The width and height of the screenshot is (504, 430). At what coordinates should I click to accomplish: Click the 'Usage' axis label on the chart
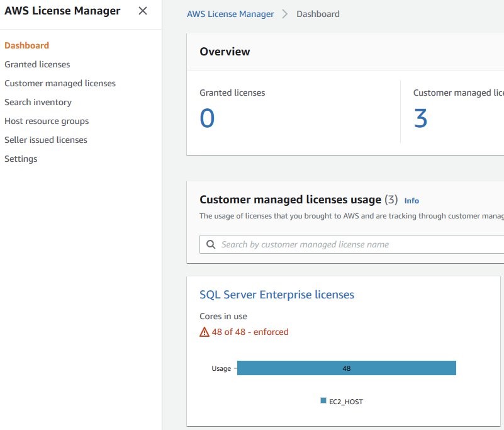(221, 368)
